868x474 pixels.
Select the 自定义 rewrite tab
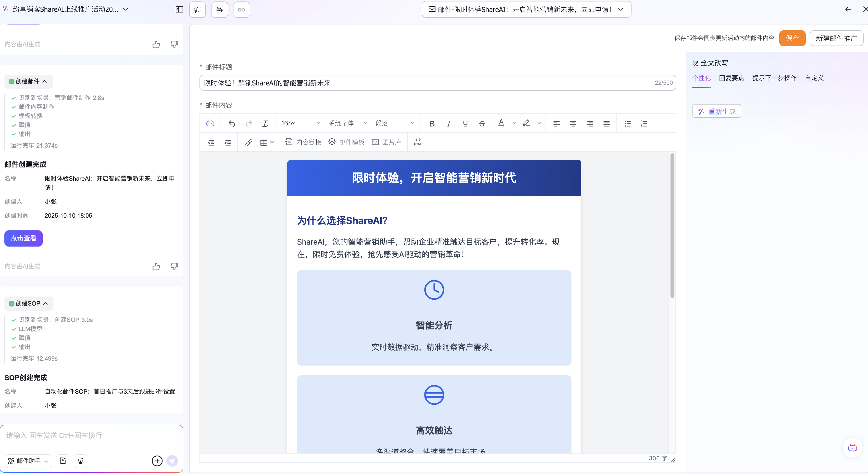814,78
